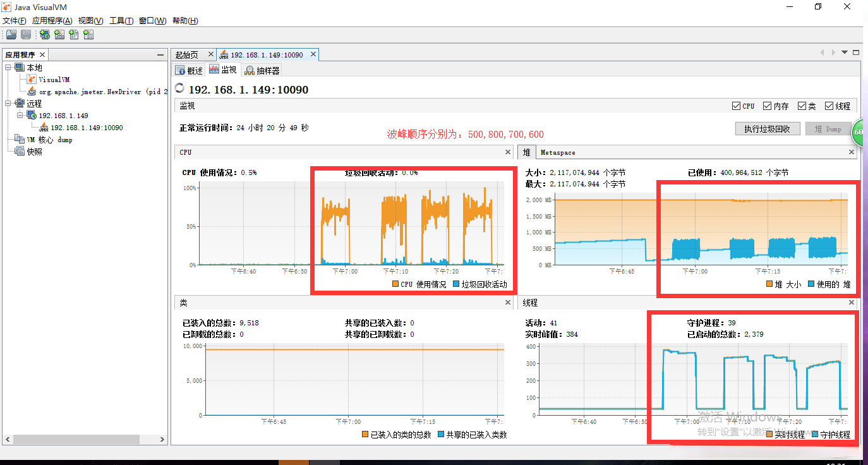Close the 应用程序 panel tab

point(42,55)
